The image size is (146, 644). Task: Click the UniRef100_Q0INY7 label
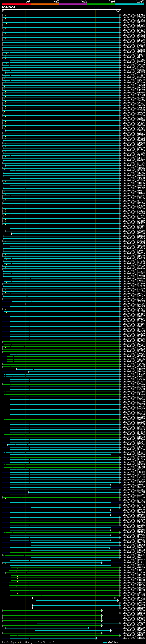click(x=133, y=321)
